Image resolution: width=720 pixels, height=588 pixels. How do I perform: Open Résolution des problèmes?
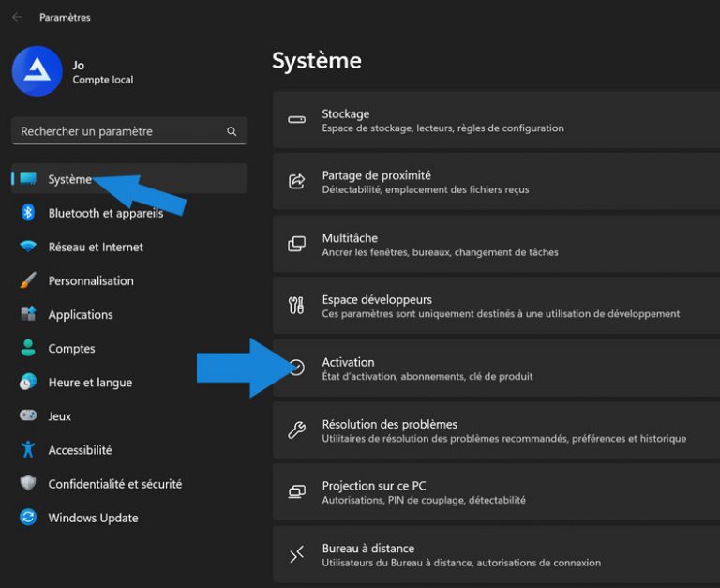point(496,430)
